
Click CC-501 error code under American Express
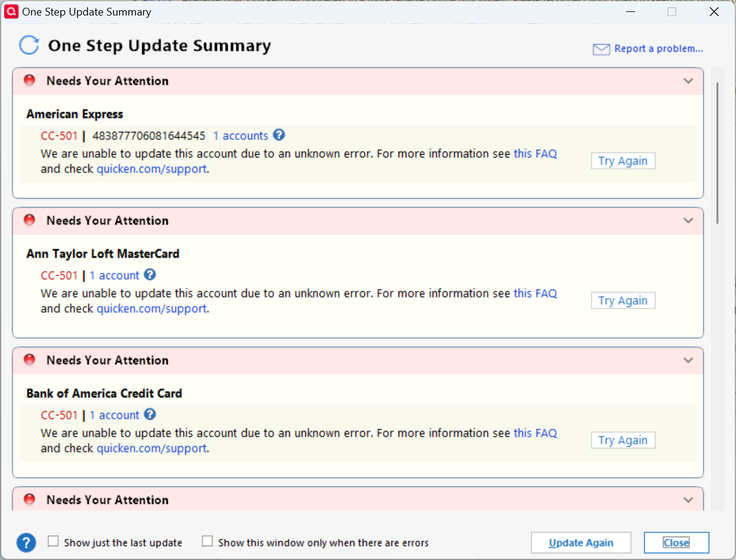[x=59, y=136]
